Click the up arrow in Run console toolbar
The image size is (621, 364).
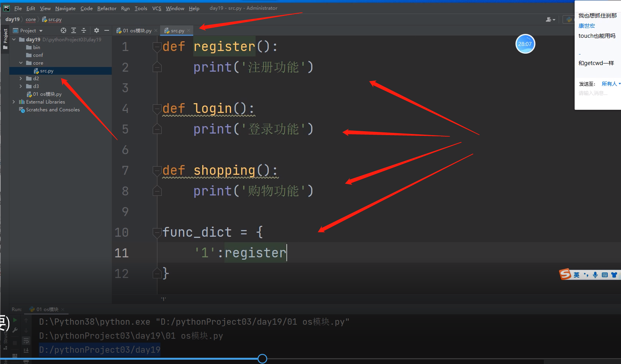26,320
